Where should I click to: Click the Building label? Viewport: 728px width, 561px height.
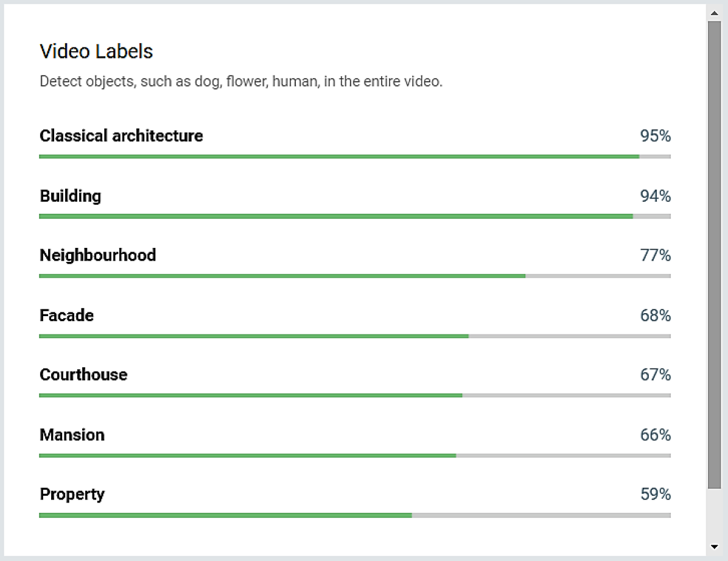pyautogui.click(x=71, y=196)
